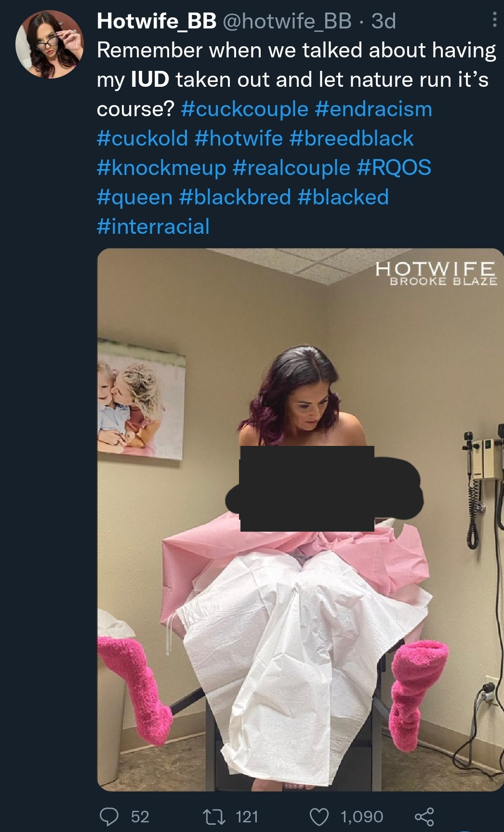This screenshot has width=504, height=832.
Task: Open the share icon on the tweet
Action: (x=424, y=817)
